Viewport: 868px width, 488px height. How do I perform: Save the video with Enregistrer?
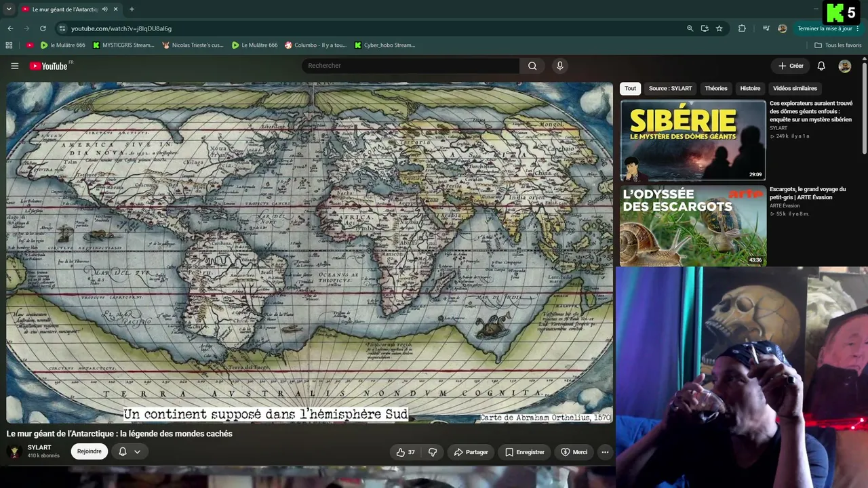[x=525, y=452]
